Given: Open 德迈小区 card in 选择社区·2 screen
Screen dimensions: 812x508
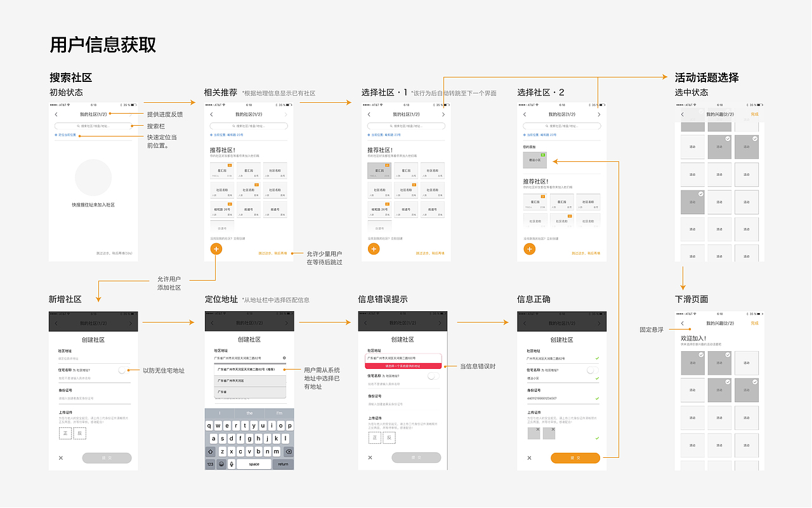Looking at the screenshot, I should coord(535,159).
